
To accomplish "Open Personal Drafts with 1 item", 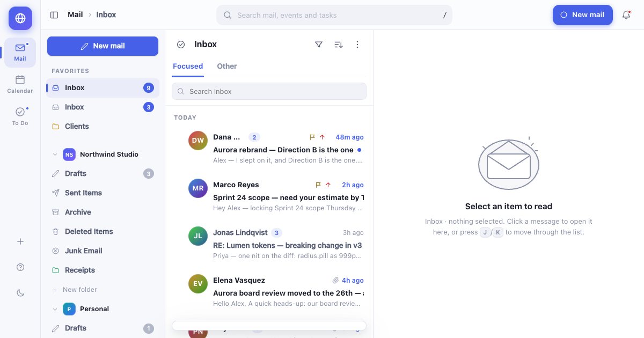I will coord(103,328).
